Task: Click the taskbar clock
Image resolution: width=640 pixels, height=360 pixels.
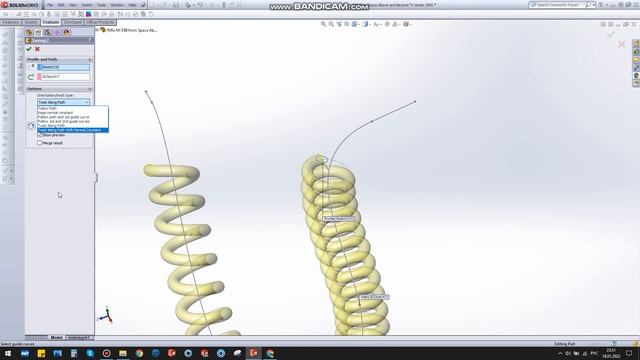Action: pos(611,353)
